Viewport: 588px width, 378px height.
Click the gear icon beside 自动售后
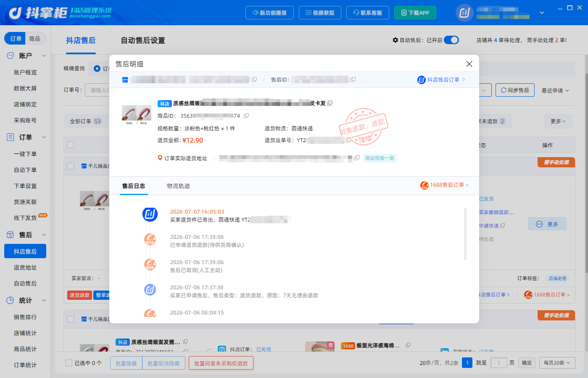[x=396, y=40]
